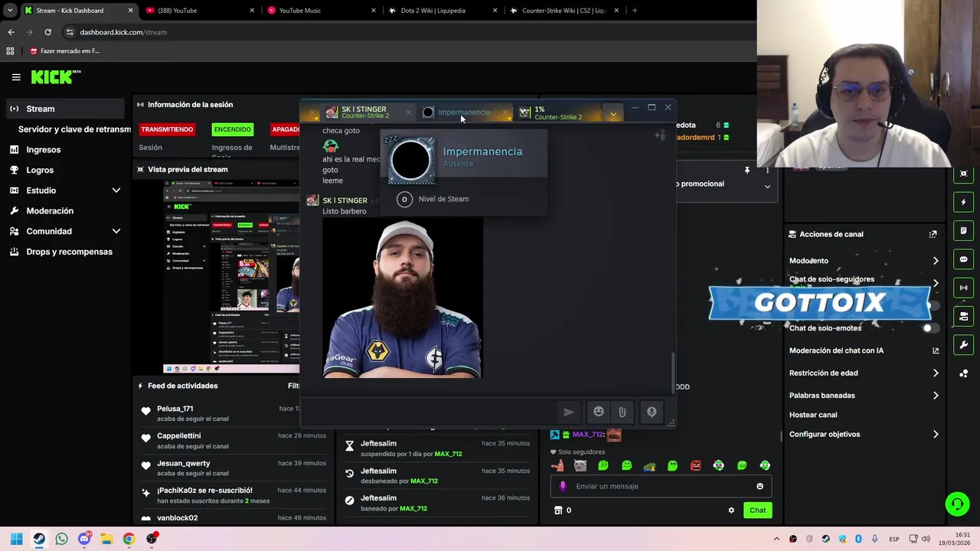Click the lightning bolt icon in right rail

click(964, 202)
